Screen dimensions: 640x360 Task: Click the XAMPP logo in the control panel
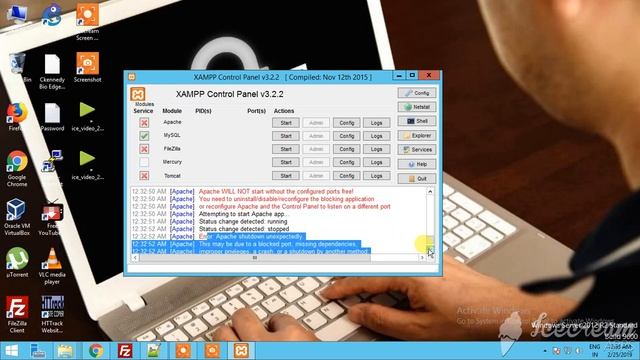pyautogui.click(x=138, y=94)
